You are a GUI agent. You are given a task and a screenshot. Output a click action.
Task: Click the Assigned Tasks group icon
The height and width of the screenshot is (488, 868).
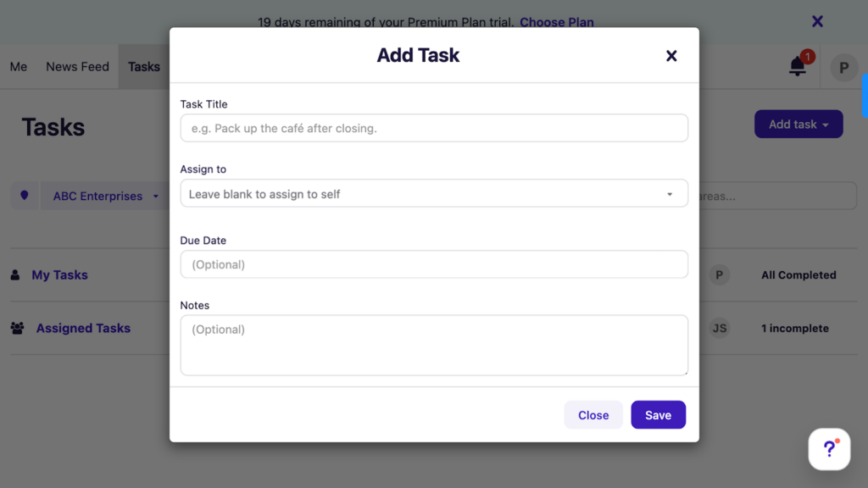pos(17,329)
